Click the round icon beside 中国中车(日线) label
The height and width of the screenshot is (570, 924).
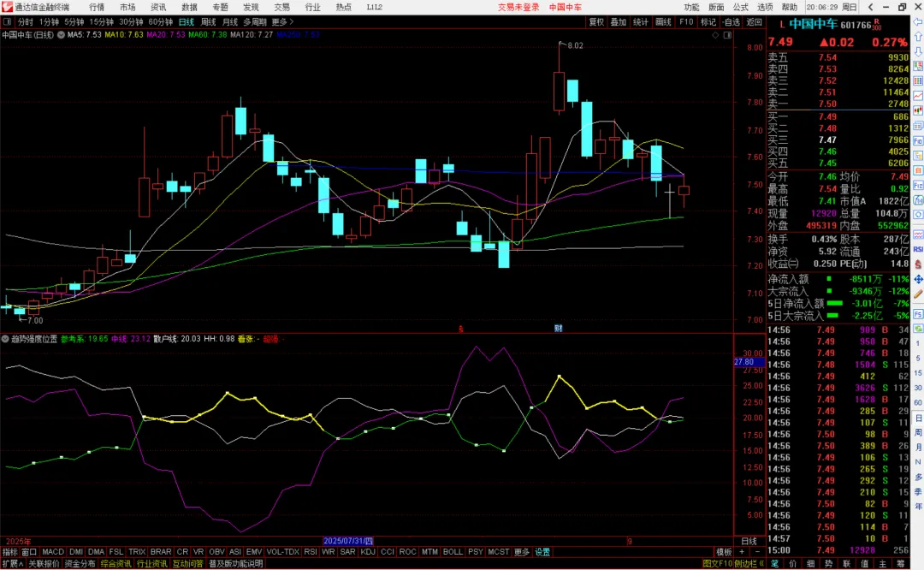pyautogui.click(x=61, y=35)
